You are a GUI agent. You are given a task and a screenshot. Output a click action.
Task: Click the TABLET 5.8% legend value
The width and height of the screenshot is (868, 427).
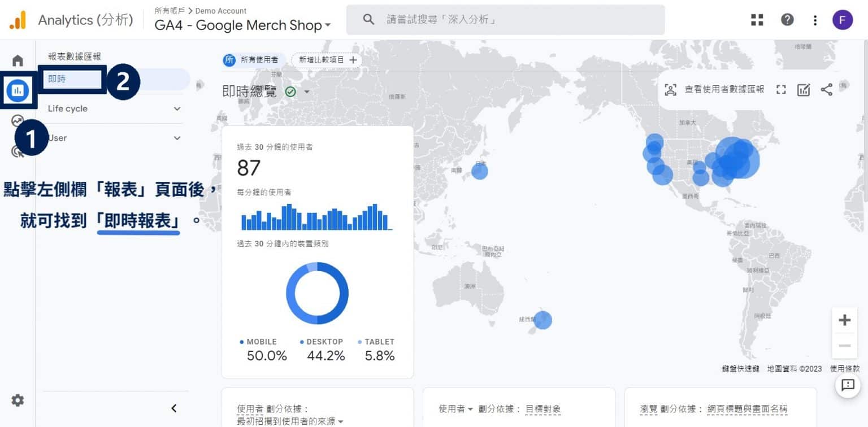[x=380, y=356]
